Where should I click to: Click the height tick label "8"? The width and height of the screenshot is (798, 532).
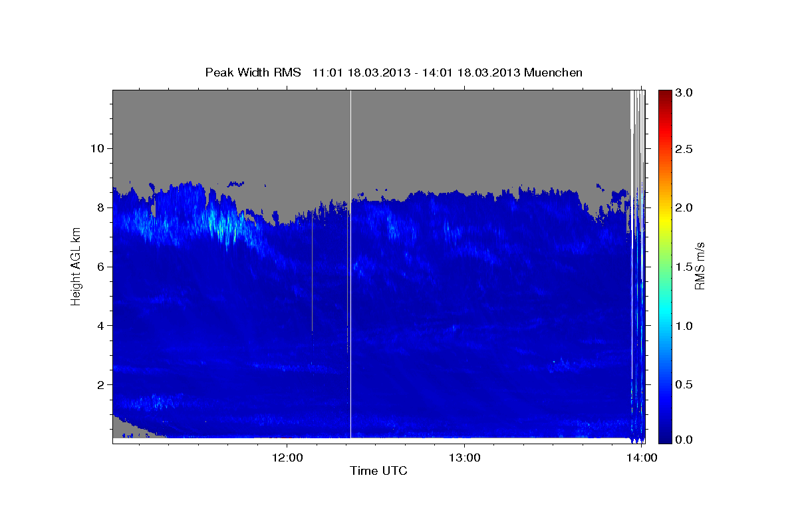[x=100, y=207]
